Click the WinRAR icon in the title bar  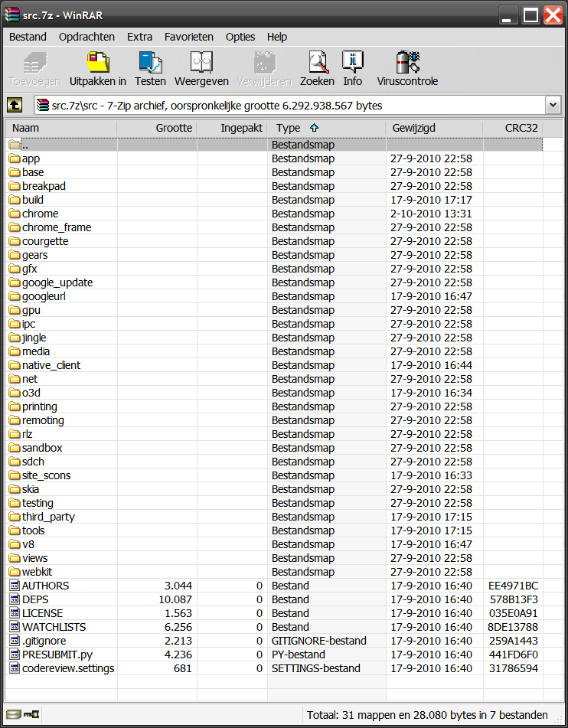click(11, 15)
